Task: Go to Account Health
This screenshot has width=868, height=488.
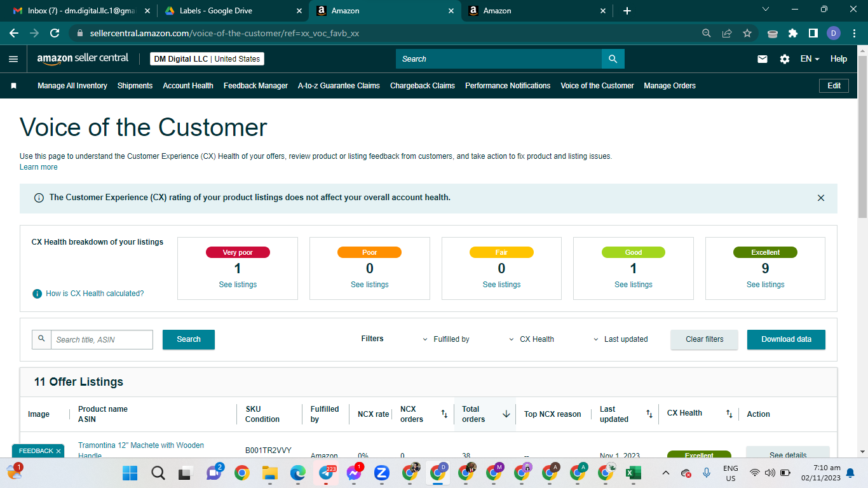Action: coord(188,86)
